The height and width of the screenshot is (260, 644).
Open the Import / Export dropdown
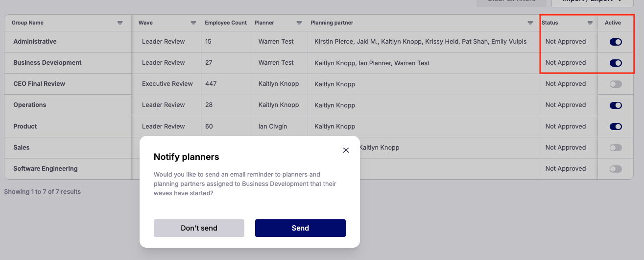[593, 2]
